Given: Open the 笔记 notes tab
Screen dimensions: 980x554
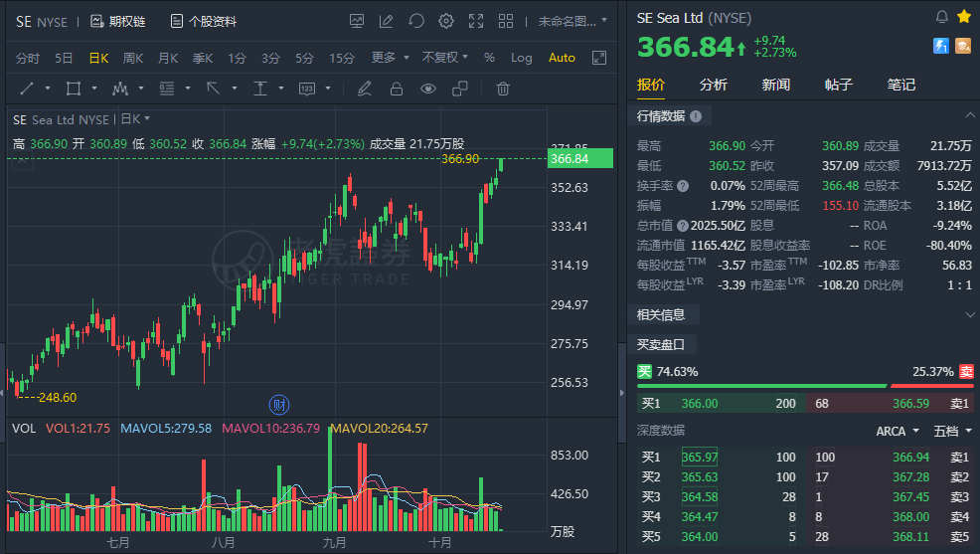Looking at the screenshot, I should tap(900, 85).
